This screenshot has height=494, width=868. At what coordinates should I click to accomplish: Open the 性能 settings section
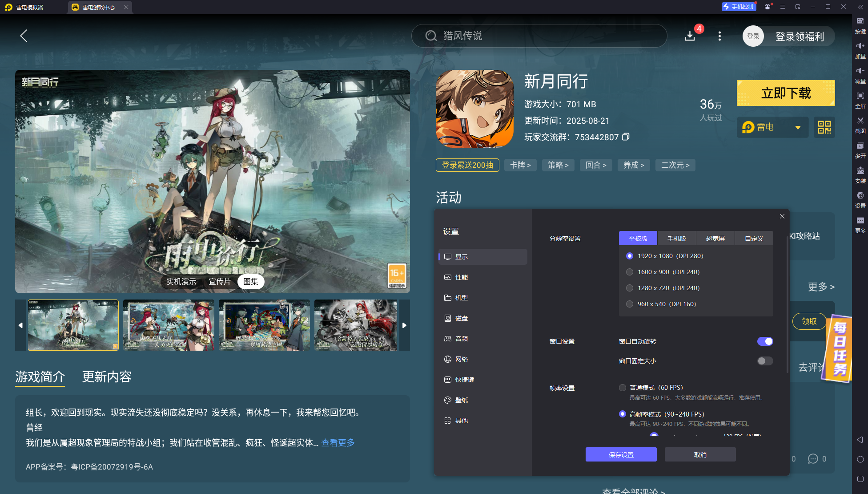462,277
